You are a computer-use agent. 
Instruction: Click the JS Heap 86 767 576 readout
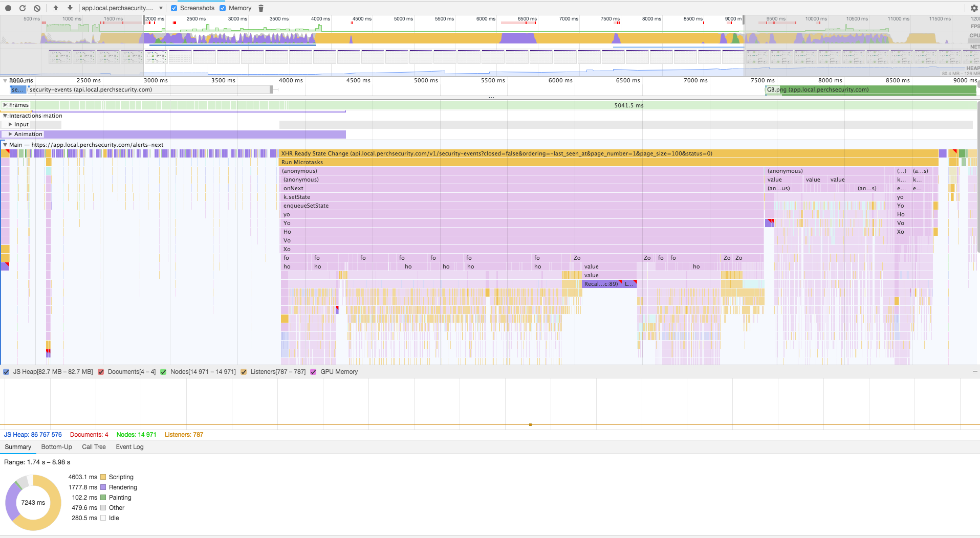coord(33,435)
